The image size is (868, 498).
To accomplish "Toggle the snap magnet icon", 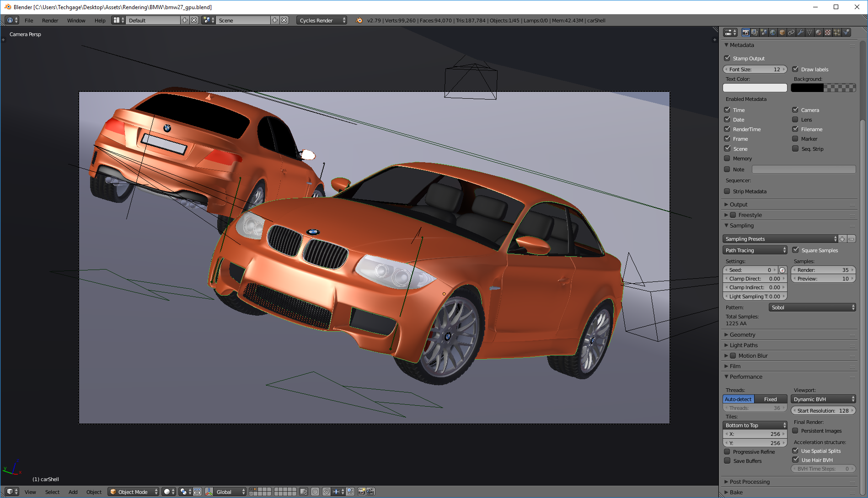I will 327,492.
